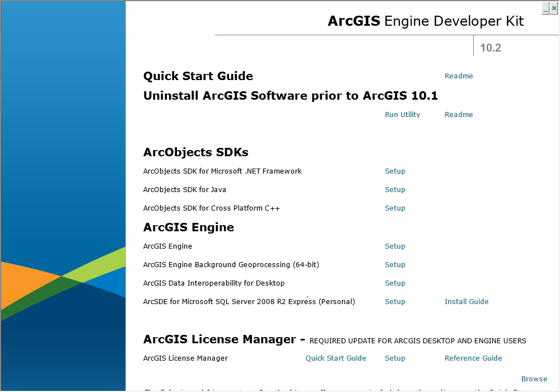Viewport: 560px width, 392px height.
Task: Launch Setup for ArcObjects SDK for Java
Action: [x=395, y=189]
